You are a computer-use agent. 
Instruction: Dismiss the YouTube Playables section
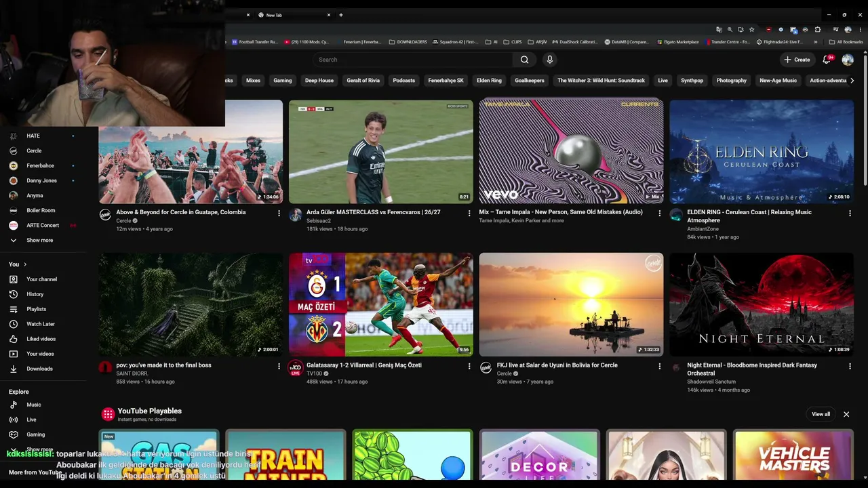point(846,414)
